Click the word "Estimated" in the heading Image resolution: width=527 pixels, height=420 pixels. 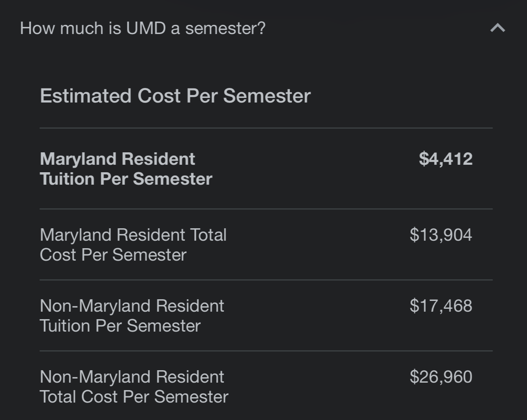click(85, 96)
